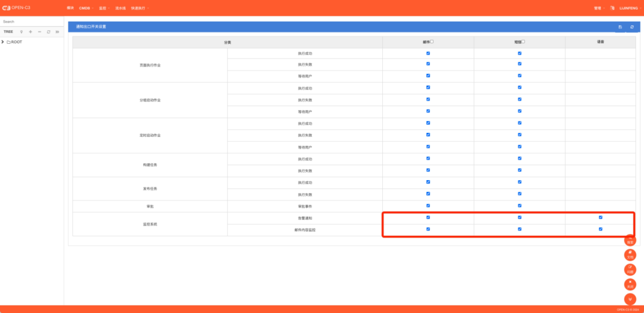Click the 流水线 menu item
This screenshot has height=313, width=644.
120,8
